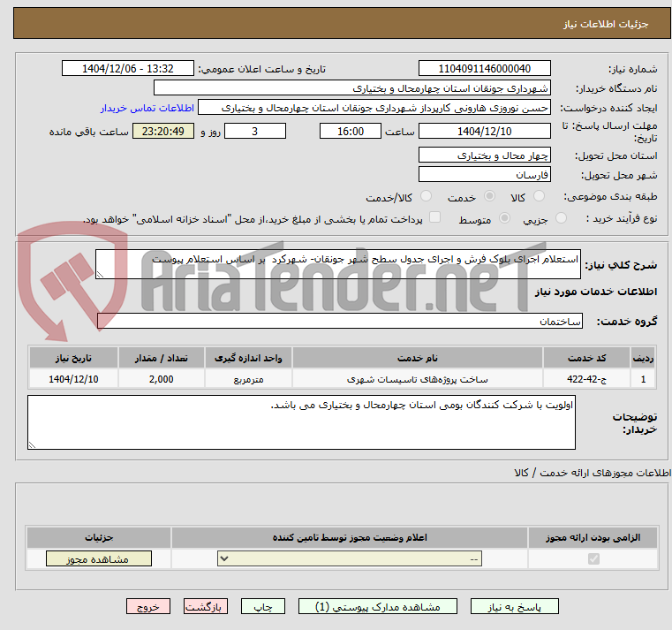The width and height of the screenshot is (672, 630).
Task: Click service name ساخت پروژه‌های تاسیسات شهری
Action: click(418, 379)
